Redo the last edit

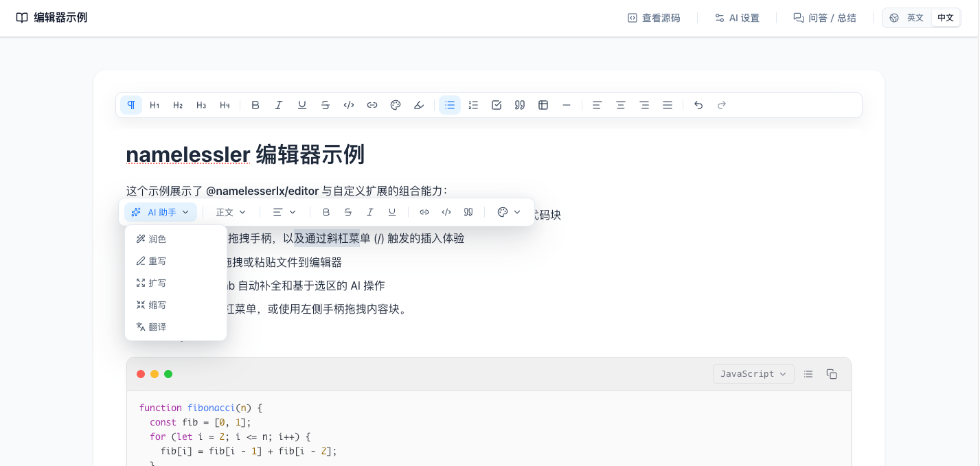click(722, 105)
